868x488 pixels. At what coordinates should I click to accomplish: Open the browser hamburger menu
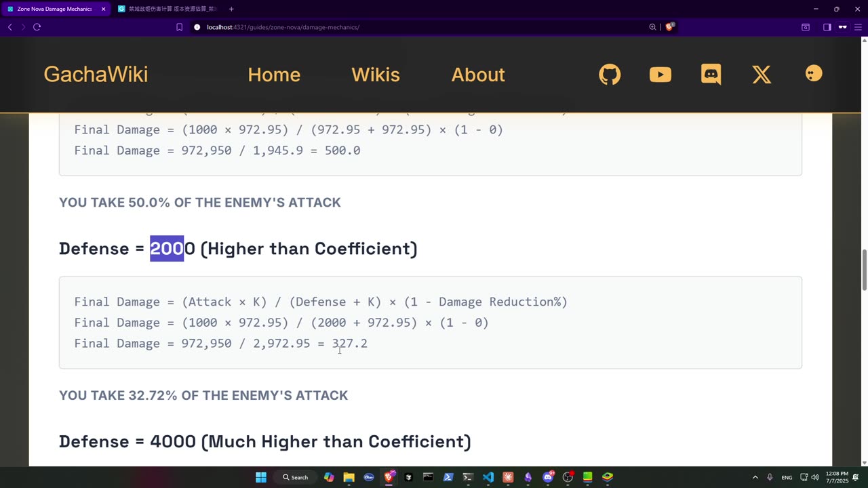(x=858, y=27)
